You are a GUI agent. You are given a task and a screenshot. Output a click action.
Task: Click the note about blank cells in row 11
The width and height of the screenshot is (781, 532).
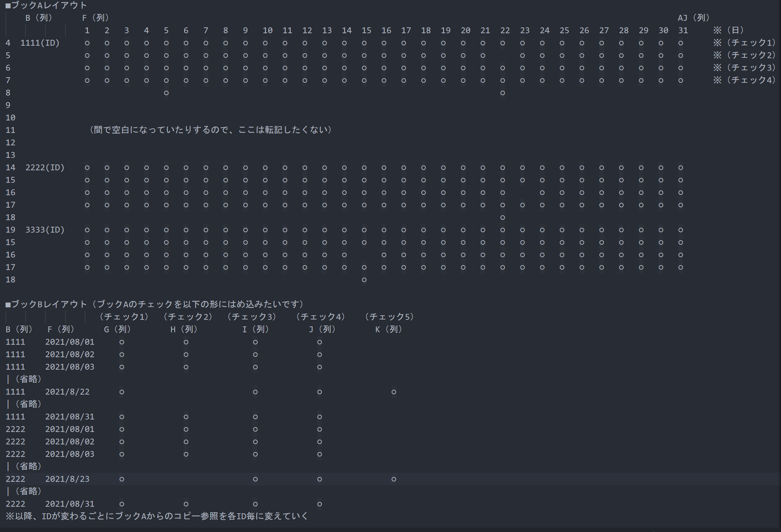[x=210, y=130]
